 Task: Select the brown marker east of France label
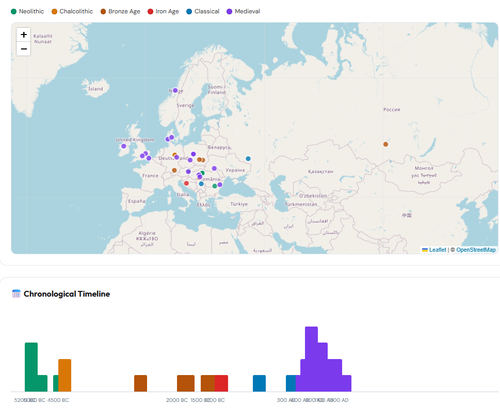174,170
